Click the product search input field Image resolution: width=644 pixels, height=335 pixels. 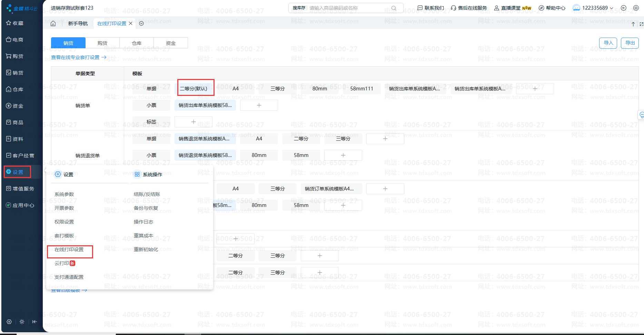348,8
